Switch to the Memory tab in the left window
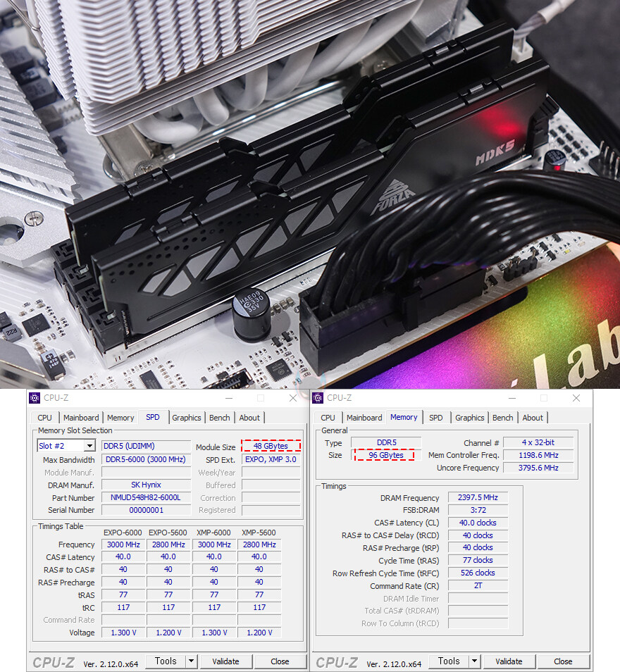Viewport: 620px width, 672px height. click(x=120, y=417)
